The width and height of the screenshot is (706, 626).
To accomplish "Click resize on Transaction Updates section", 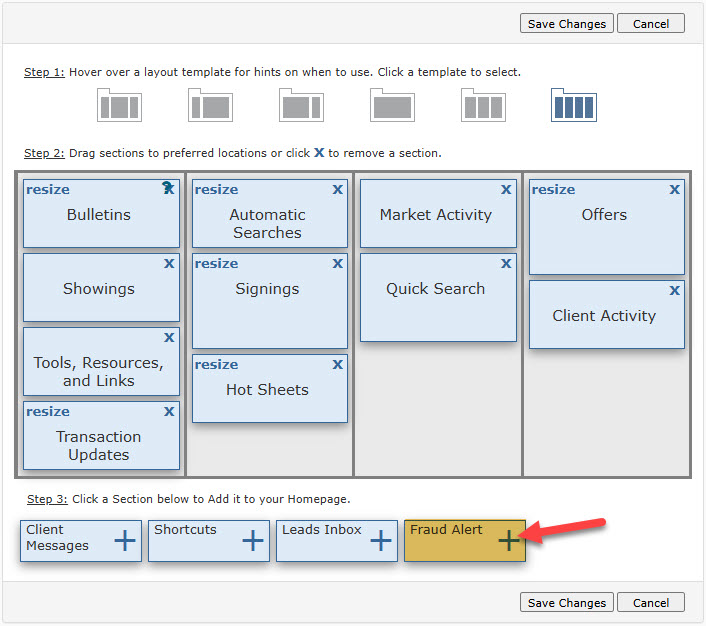I will pyautogui.click(x=48, y=412).
